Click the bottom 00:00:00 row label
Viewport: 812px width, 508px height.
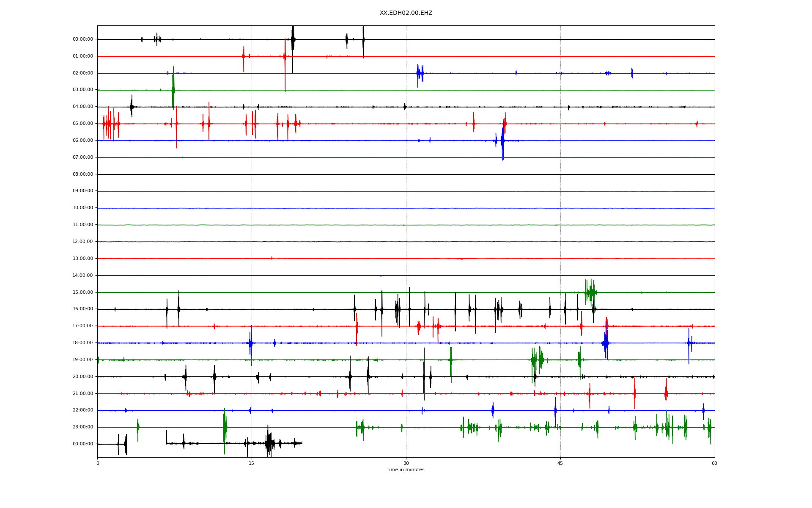pyautogui.click(x=83, y=444)
